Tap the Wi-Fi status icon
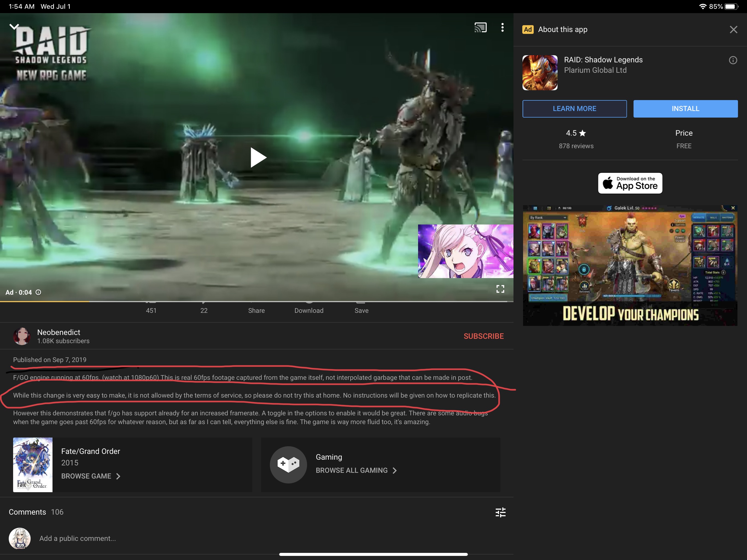This screenshot has height=560, width=747. (x=702, y=6)
